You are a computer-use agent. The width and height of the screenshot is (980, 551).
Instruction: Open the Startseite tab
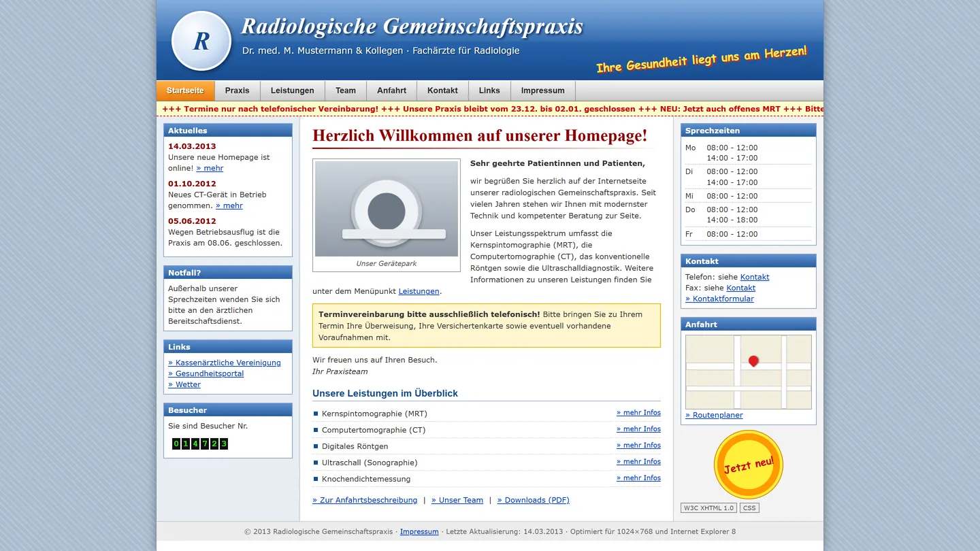[x=185, y=90]
